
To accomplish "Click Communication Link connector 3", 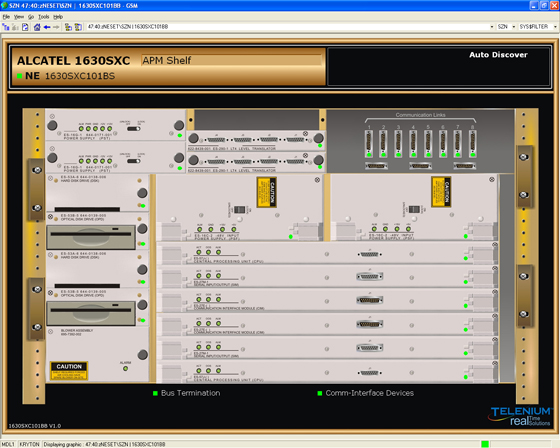I will pyautogui.click(x=399, y=144).
